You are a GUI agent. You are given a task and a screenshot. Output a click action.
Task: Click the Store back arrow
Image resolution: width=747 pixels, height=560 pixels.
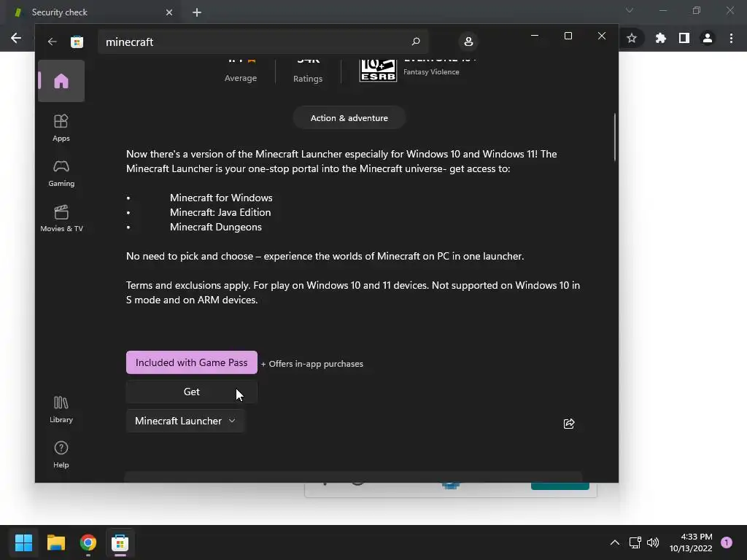click(x=52, y=42)
